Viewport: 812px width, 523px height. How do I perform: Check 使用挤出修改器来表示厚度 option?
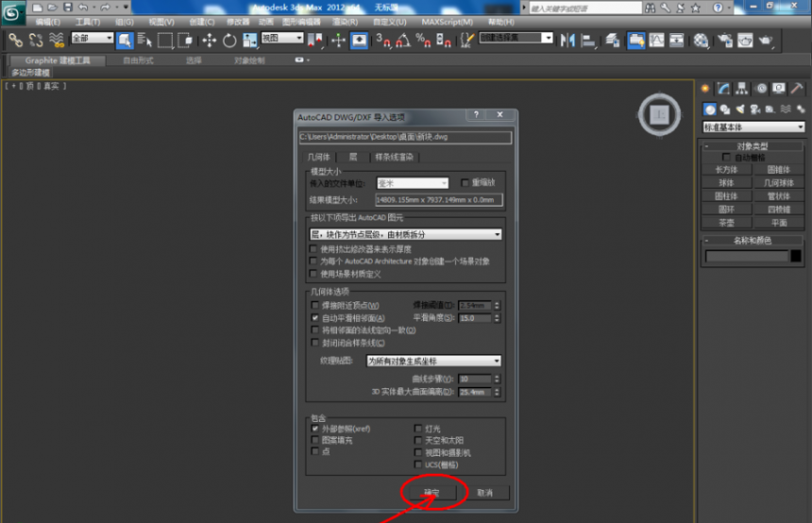click(x=313, y=249)
